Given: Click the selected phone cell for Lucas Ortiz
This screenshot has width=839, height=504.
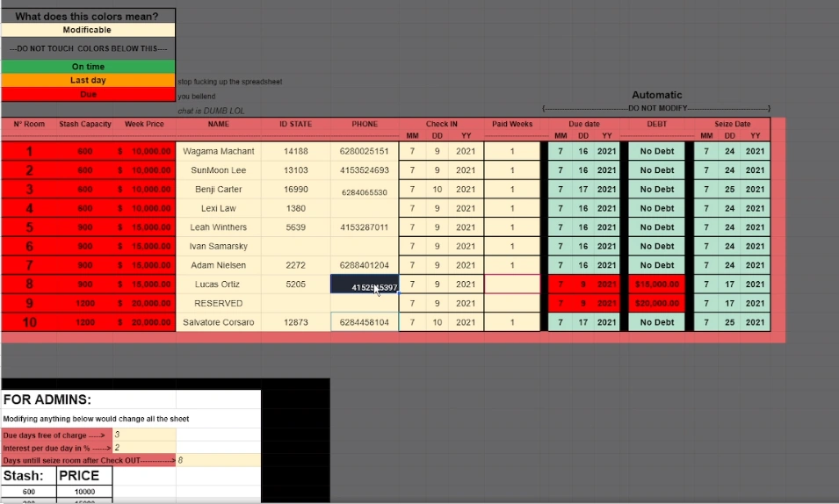Looking at the screenshot, I should [x=365, y=284].
